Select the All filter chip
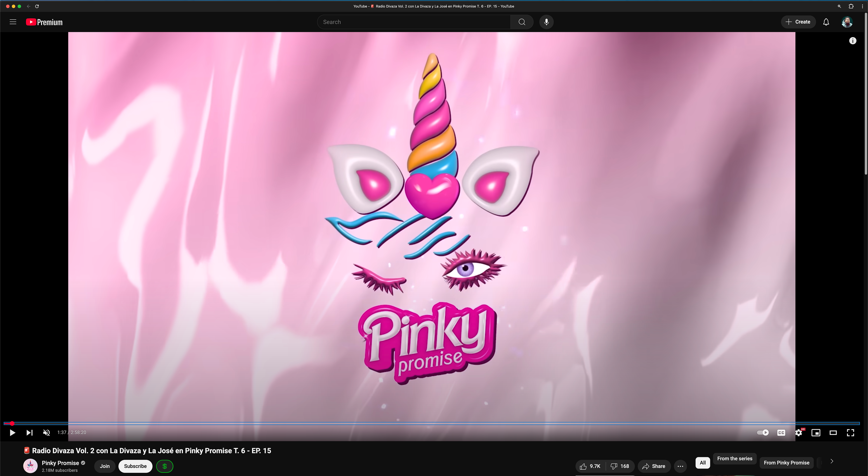Image resolution: width=868 pixels, height=476 pixels. click(703, 462)
